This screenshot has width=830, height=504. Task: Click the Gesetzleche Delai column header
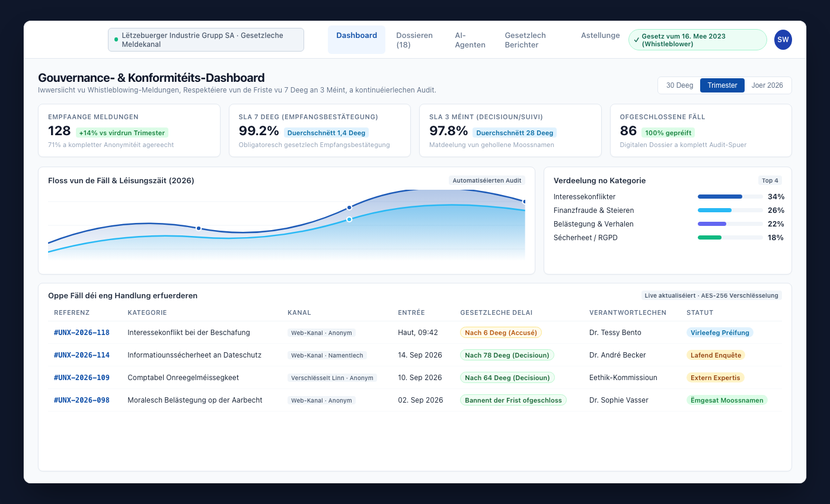[x=496, y=312]
